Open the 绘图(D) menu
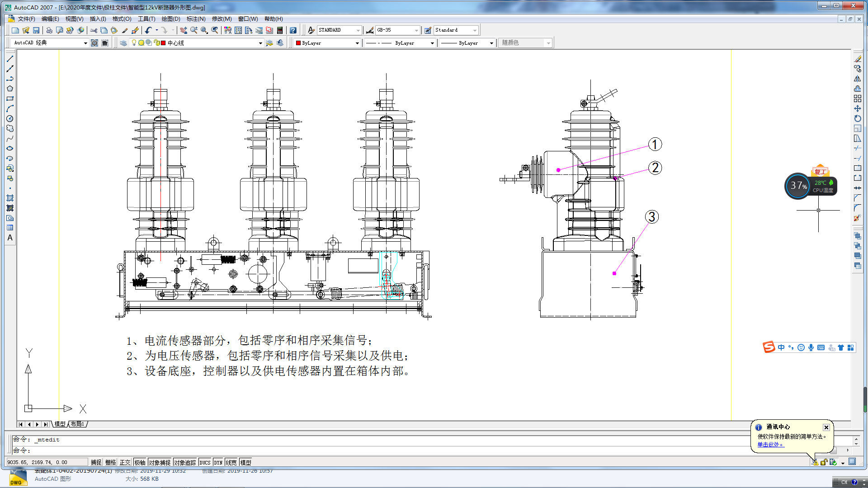 (170, 19)
